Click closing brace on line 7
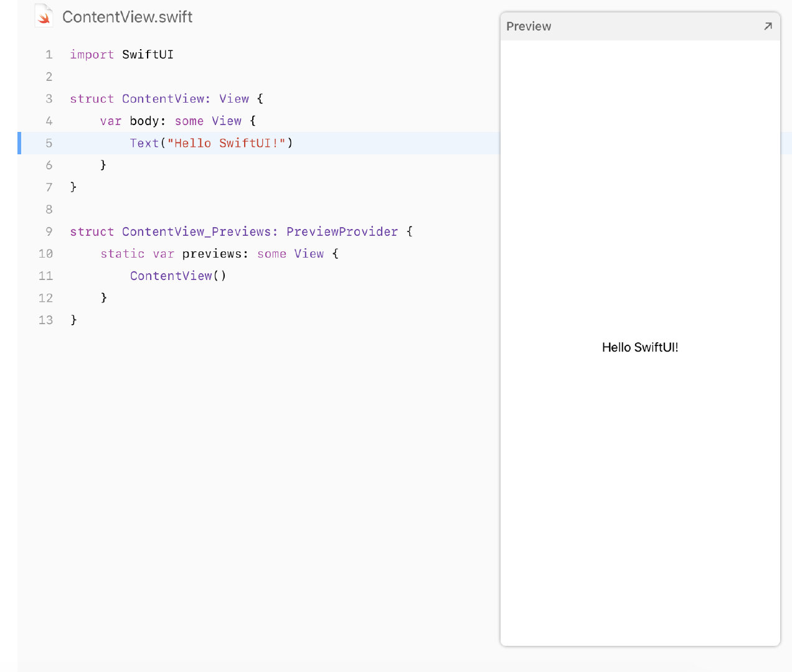The width and height of the screenshot is (792, 672). [x=73, y=187]
